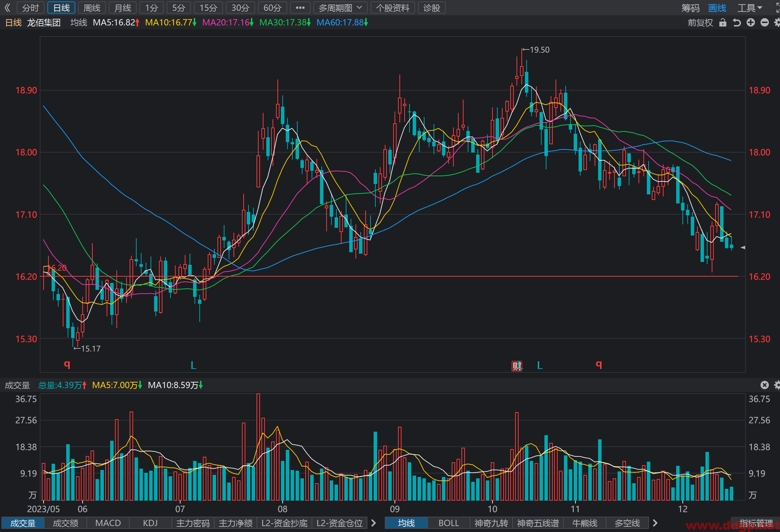Viewport: 780px width, 532px height.
Task: Switch to 分时 view
Action: [31, 8]
